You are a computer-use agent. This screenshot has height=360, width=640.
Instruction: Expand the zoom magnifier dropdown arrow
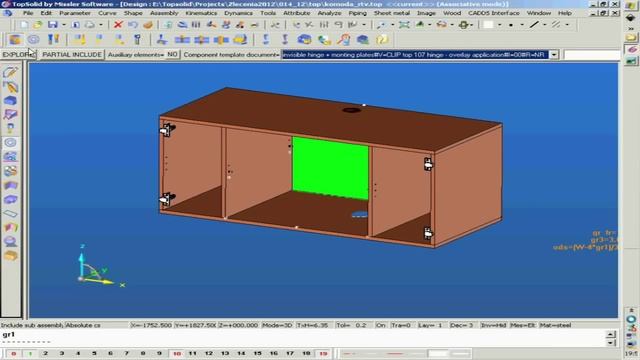(x=393, y=25)
